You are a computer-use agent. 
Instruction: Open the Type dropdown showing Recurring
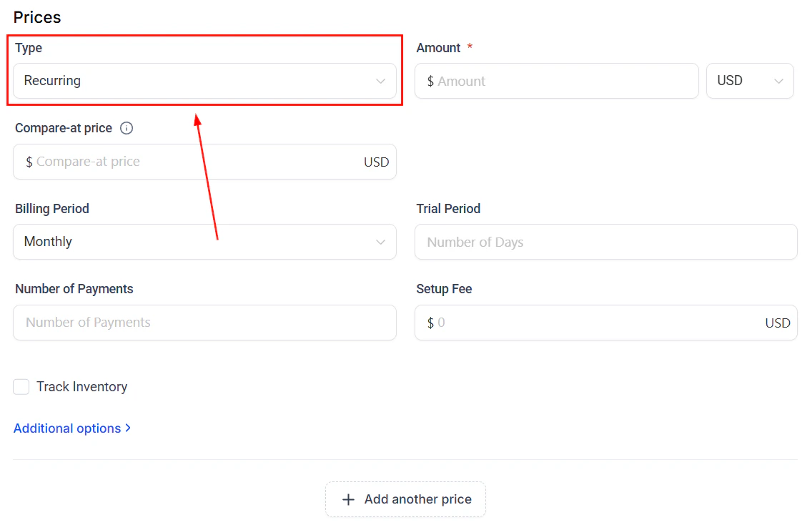pos(205,81)
